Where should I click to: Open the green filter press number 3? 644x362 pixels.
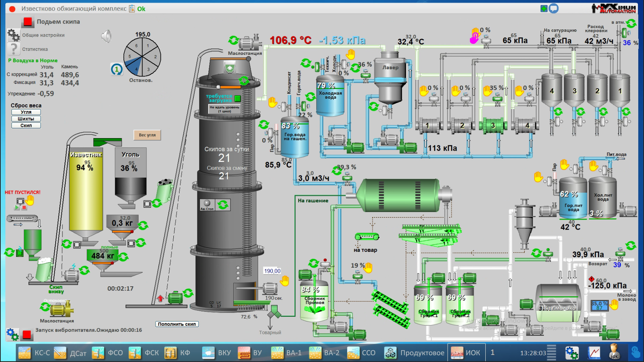click(493, 125)
